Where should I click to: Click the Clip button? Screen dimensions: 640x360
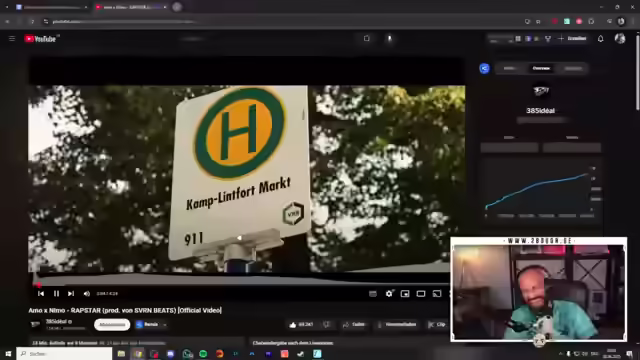(x=437, y=324)
